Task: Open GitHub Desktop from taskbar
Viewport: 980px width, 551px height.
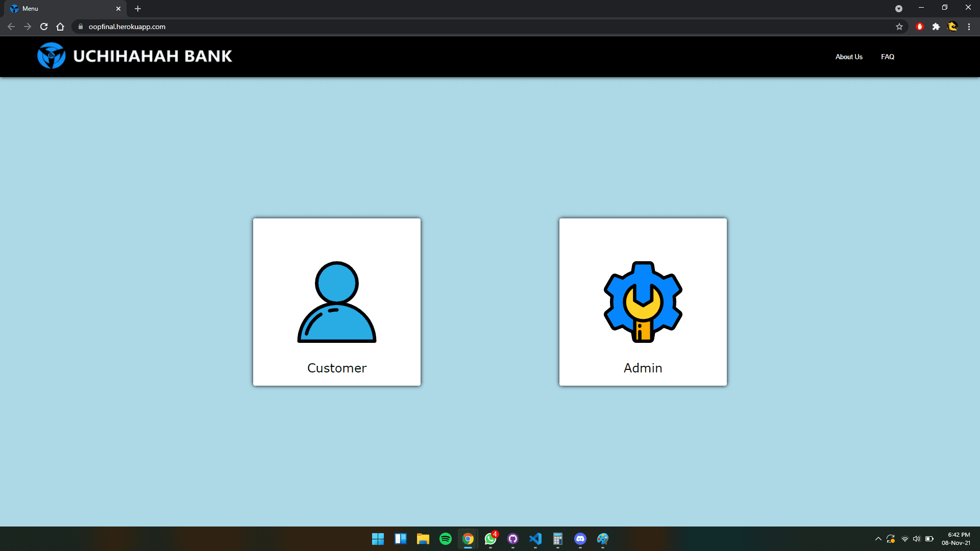Action: (x=513, y=539)
